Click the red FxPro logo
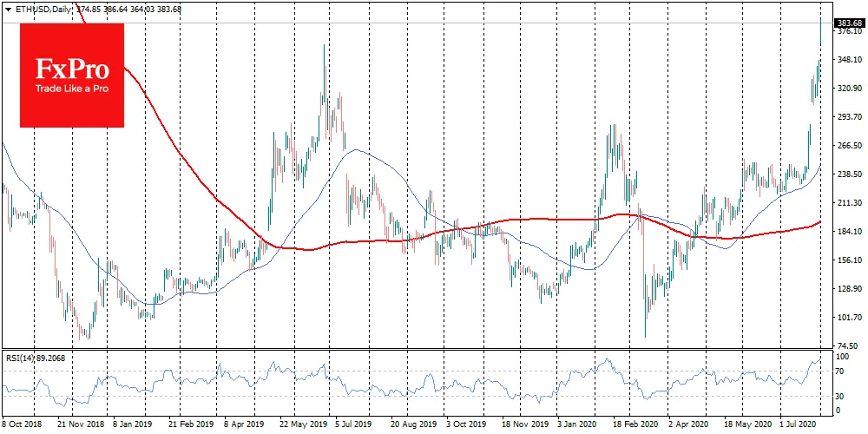This screenshot has height=434, width=868. 72,76
